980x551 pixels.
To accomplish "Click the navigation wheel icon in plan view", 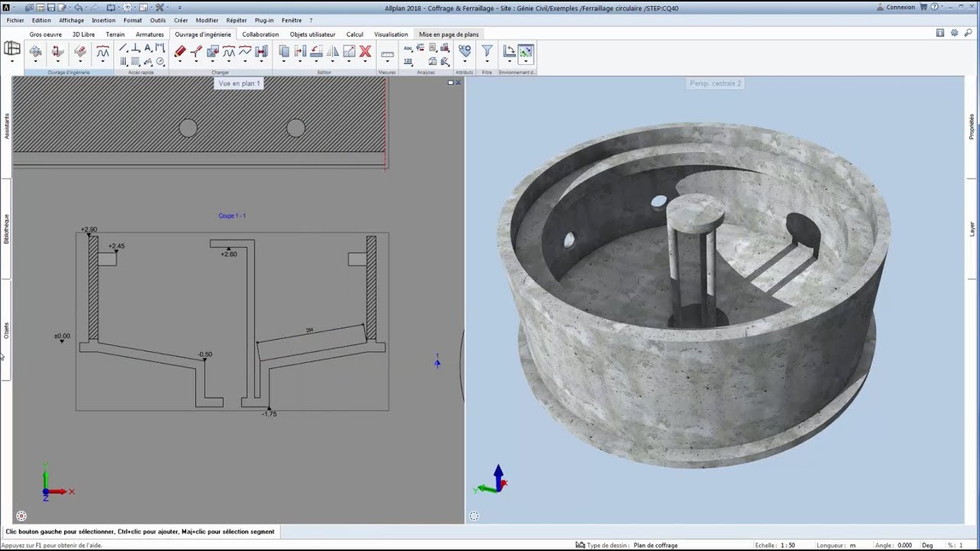I will coord(21,516).
